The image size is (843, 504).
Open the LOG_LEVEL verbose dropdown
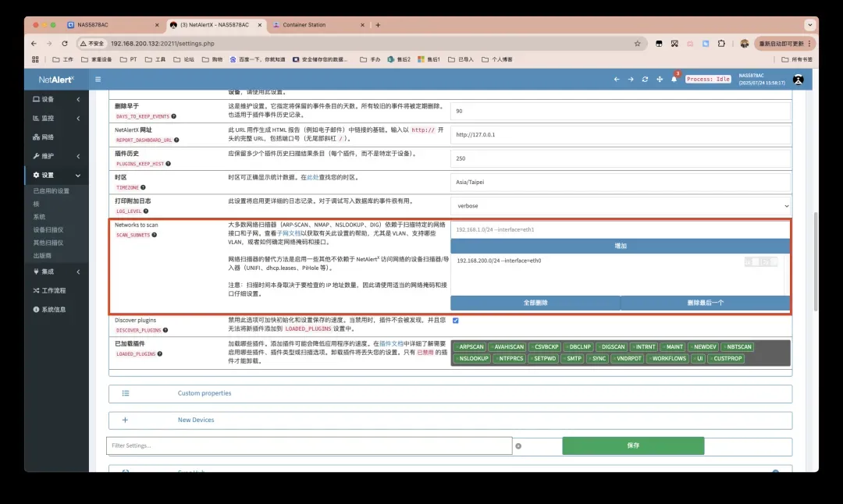point(621,206)
